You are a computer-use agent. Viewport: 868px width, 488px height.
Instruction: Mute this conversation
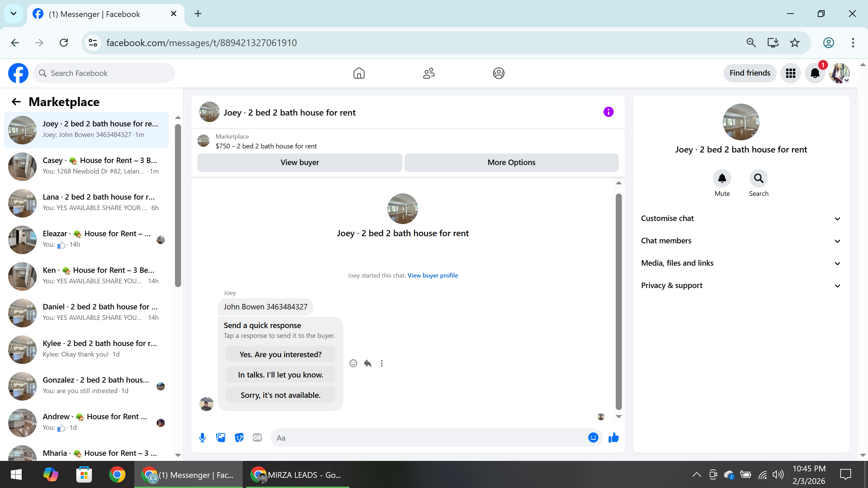pos(722,179)
